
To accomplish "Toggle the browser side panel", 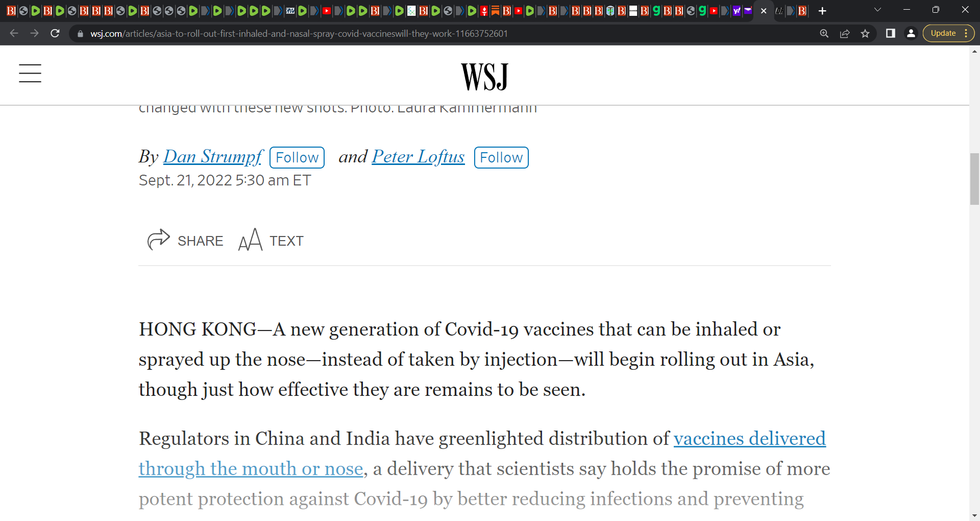I will click(891, 33).
